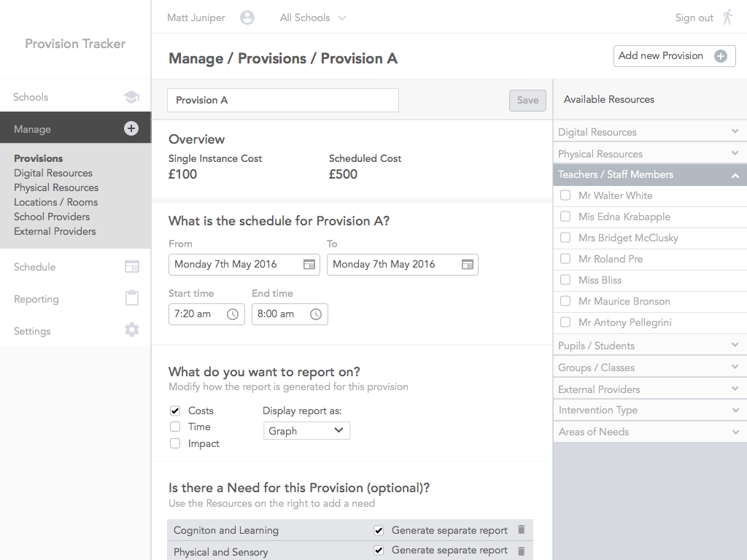Open calendar picker in From date field
The width and height of the screenshot is (747, 560).
(309, 264)
